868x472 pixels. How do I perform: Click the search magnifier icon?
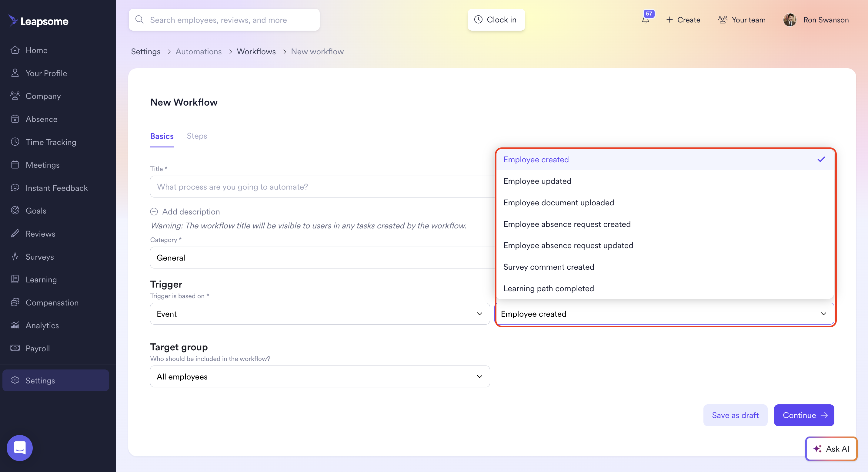[x=139, y=19]
